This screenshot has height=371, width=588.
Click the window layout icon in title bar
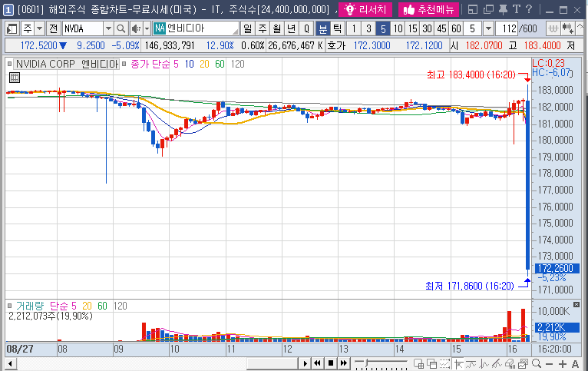click(x=473, y=9)
